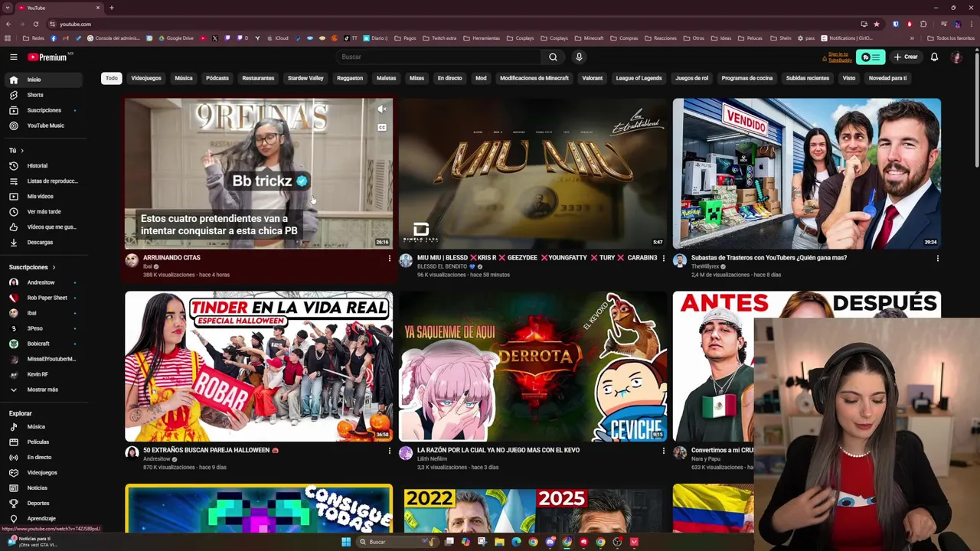Open options for 50 EXTRAÑOS video
980x551 pixels.
(x=389, y=451)
